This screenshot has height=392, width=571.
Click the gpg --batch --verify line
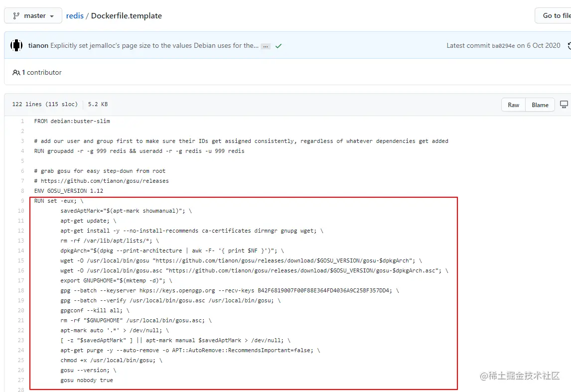point(170,300)
